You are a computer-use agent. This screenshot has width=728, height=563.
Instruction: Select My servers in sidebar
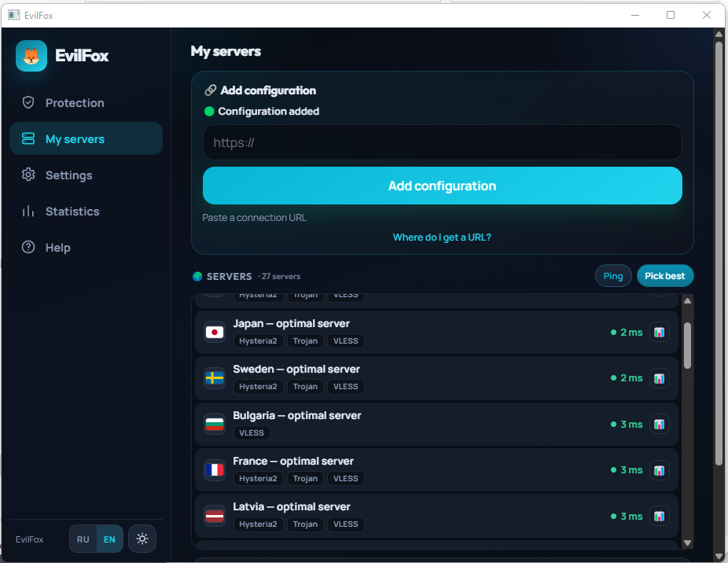(x=86, y=139)
